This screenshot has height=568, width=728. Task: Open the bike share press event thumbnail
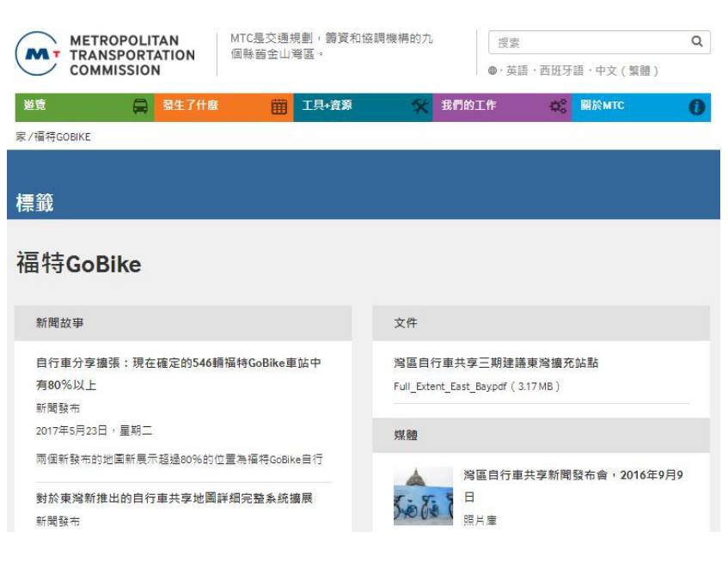tap(423, 496)
